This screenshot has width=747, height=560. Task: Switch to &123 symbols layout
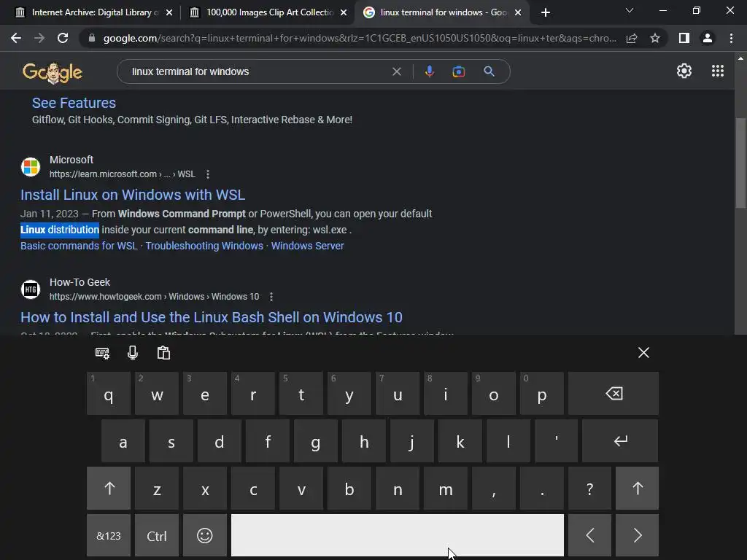[109, 536]
